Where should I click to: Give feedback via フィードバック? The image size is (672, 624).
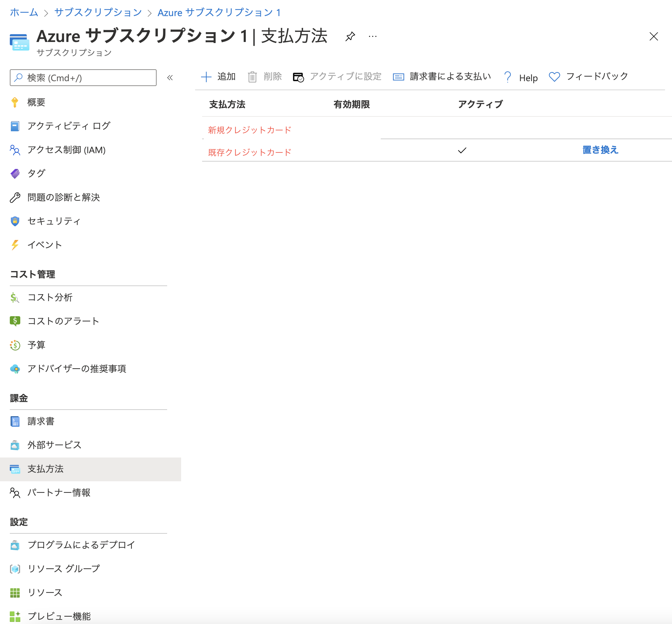pyautogui.click(x=597, y=77)
